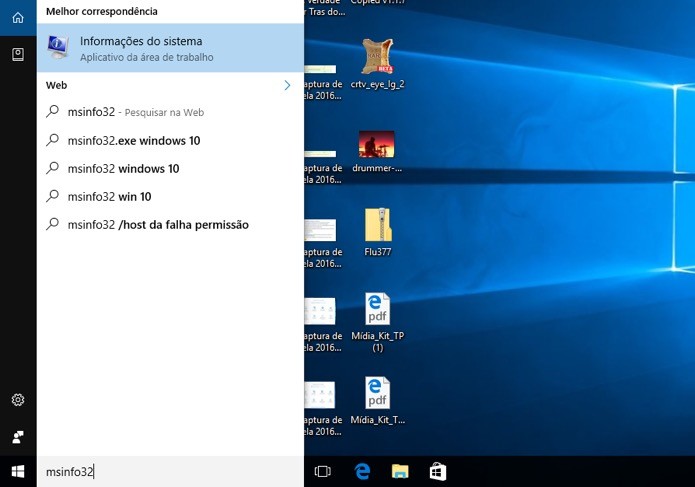Click search icon beside 'msinfo32 /host da falha permissão'
695x487 pixels.
[52, 224]
